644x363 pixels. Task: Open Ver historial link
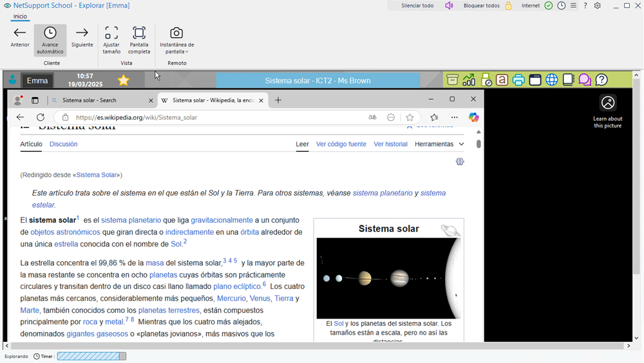pyautogui.click(x=391, y=144)
